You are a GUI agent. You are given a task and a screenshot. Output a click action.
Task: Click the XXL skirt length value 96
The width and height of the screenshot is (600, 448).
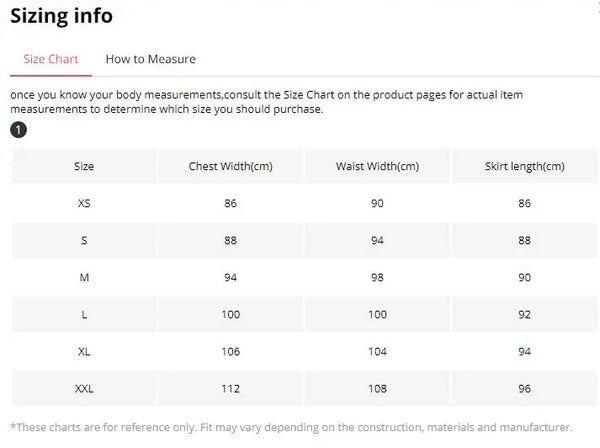(x=524, y=388)
